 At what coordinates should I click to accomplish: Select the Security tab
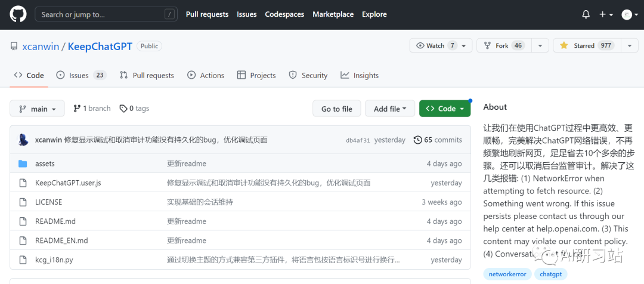coord(308,75)
